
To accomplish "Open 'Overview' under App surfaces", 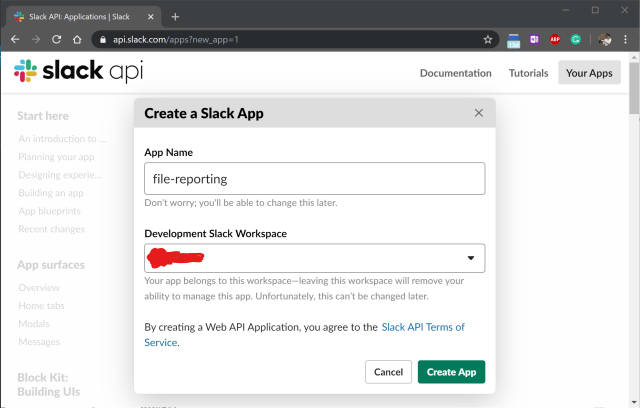I will click(x=39, y=288).
